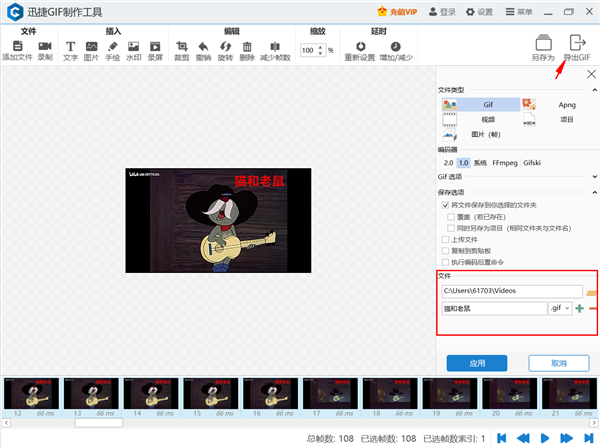Browse folder icon next to file path
The height and width of the screenshot is (448, 600).
592,292
